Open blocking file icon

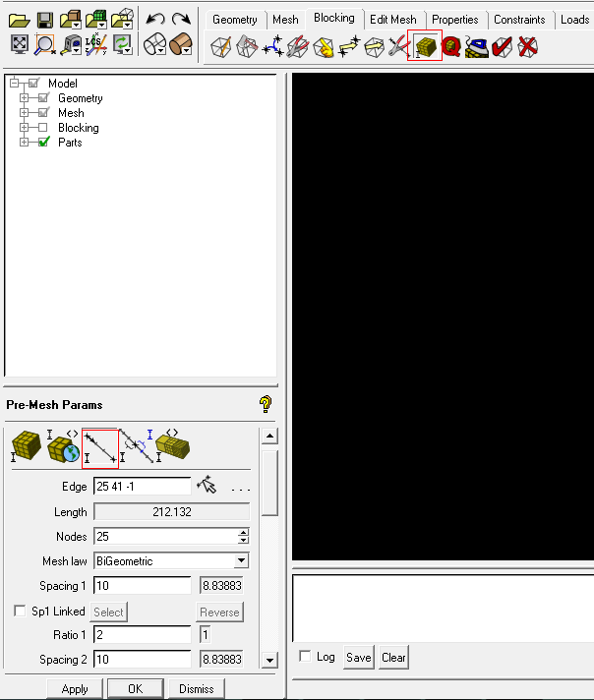coord(122,20)
